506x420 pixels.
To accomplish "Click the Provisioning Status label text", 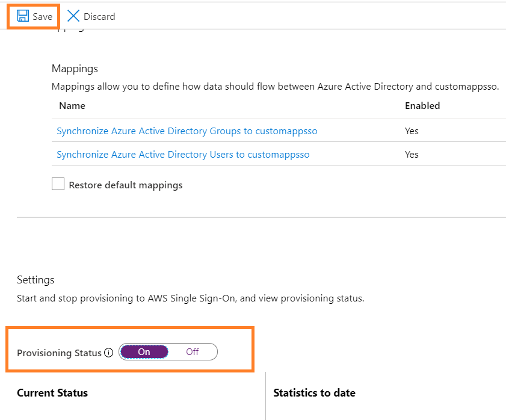I will [x=59, y=353].
